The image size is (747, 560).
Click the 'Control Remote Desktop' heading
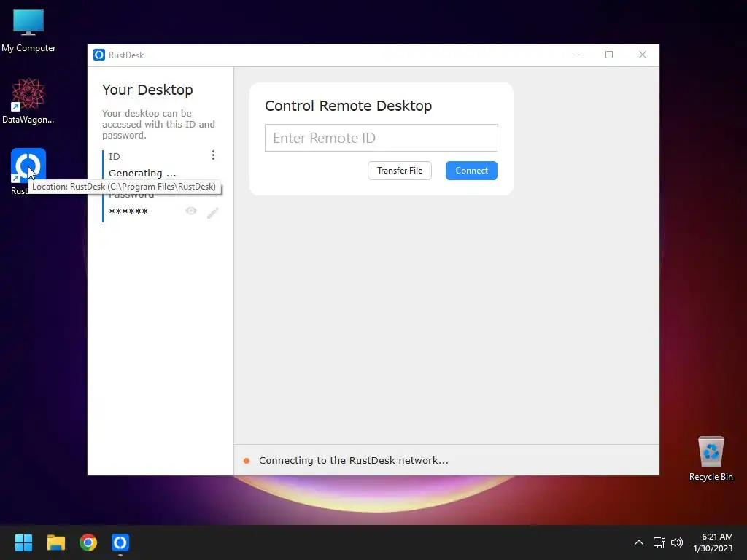click(x=348, y=106)
